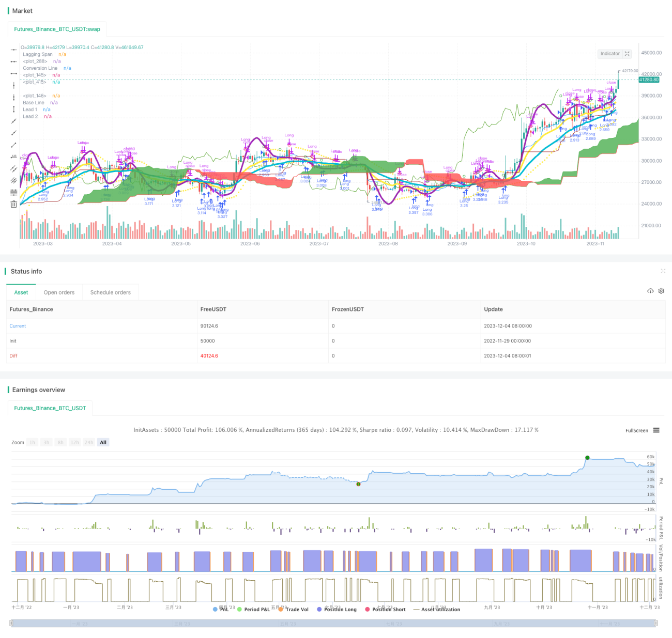Select the price line tool labeled 123
This screenshot has width=672, height=638.
13,157
